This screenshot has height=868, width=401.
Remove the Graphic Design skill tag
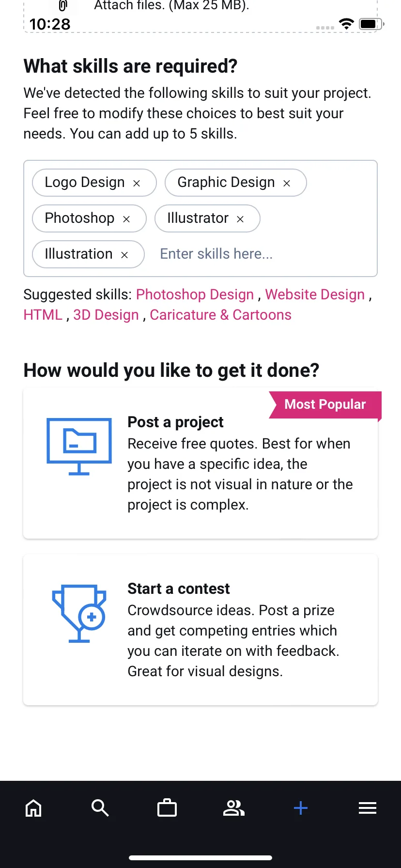287,183
